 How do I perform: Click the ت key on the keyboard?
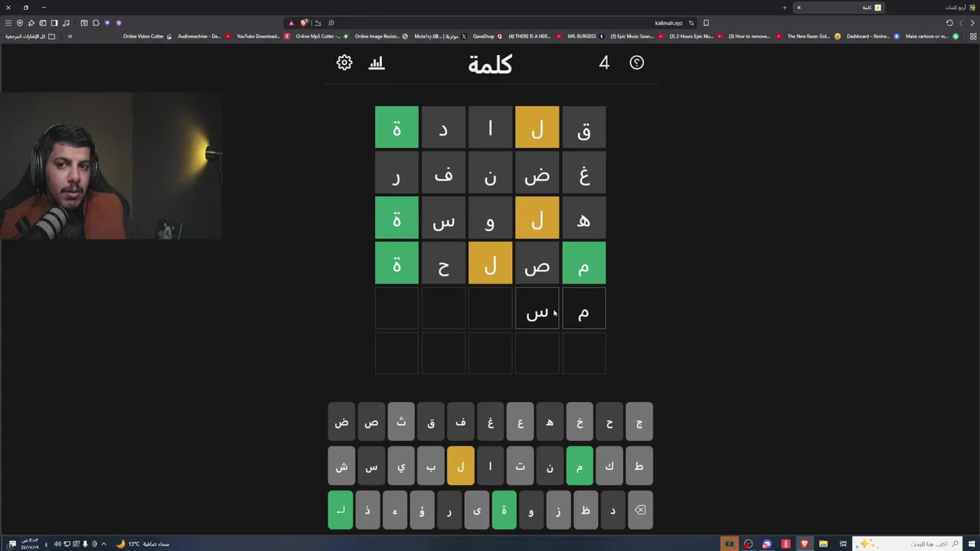click(520, 466)
